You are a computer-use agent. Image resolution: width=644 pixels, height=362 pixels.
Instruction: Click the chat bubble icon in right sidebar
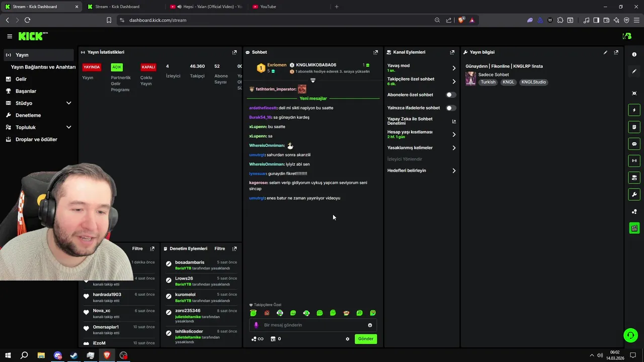pos(634,144)
